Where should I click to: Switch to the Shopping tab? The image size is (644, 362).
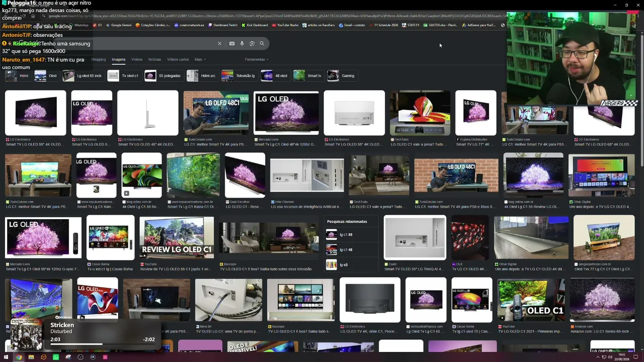coord(98,59)
